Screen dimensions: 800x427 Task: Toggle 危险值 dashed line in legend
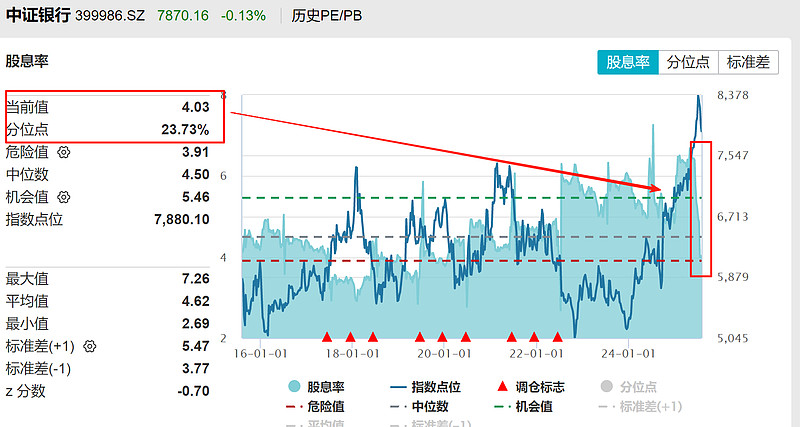pos(316,407)
